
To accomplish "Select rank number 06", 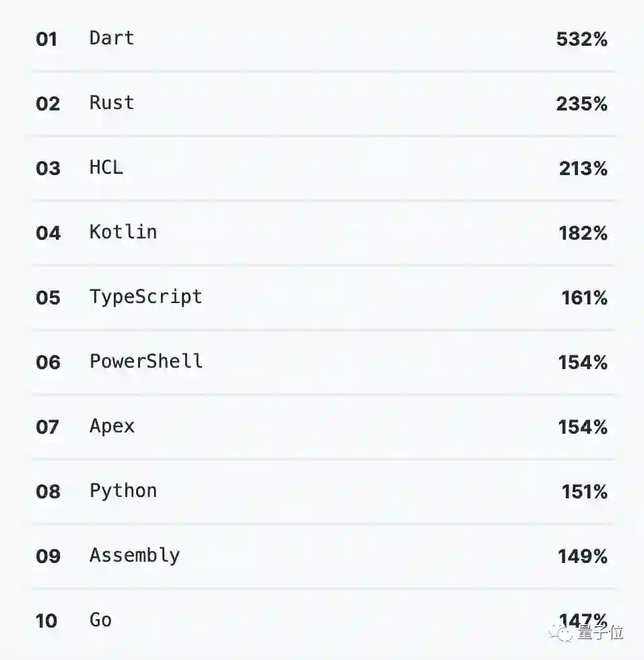I will click(48, 362).
